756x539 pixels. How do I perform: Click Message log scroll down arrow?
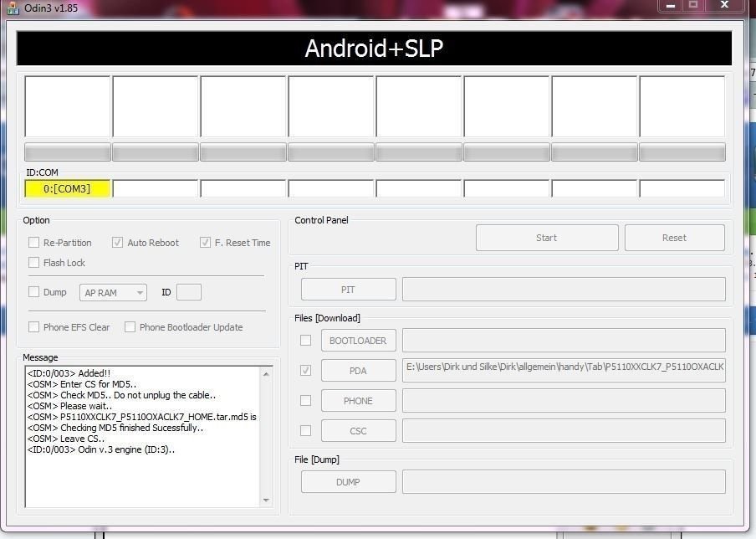[x=266, y=501]
